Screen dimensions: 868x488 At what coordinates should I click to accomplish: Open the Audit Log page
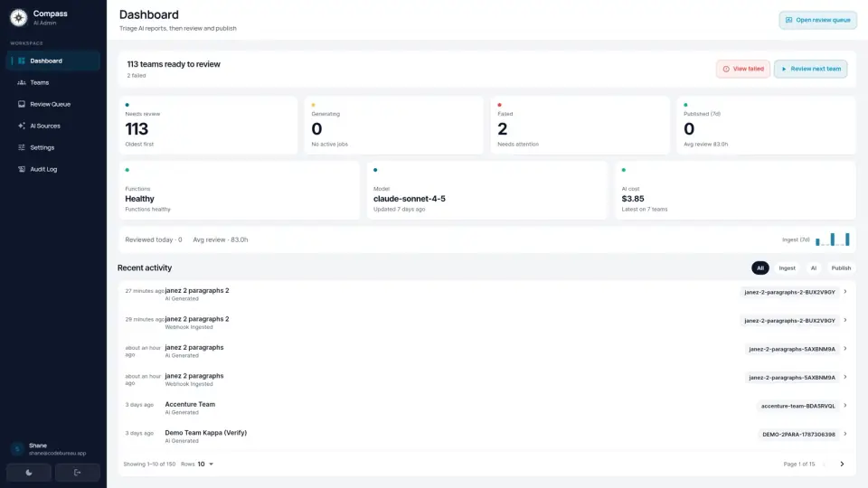click(53, 169)
